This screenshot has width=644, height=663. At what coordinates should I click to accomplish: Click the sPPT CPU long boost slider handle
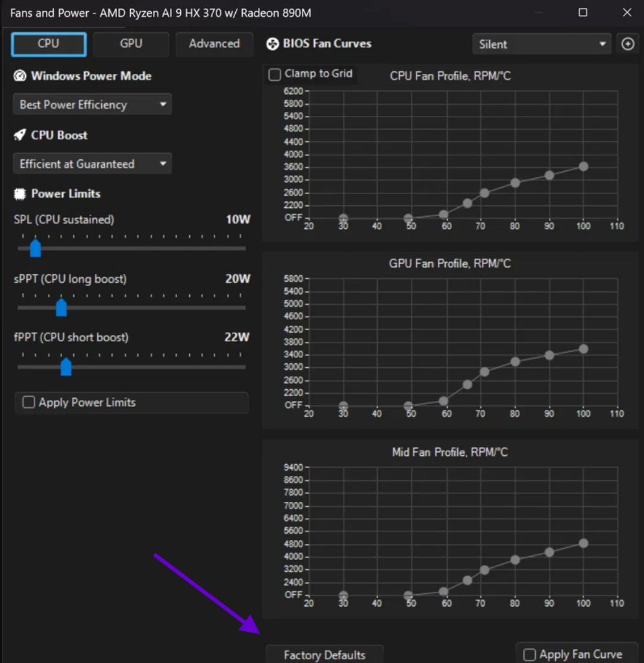(62, 308)
